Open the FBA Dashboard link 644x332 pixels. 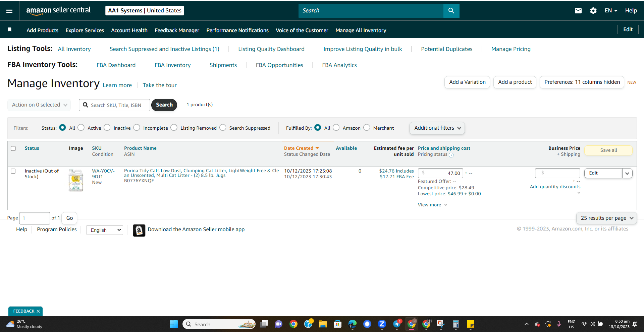coord(116,65)
